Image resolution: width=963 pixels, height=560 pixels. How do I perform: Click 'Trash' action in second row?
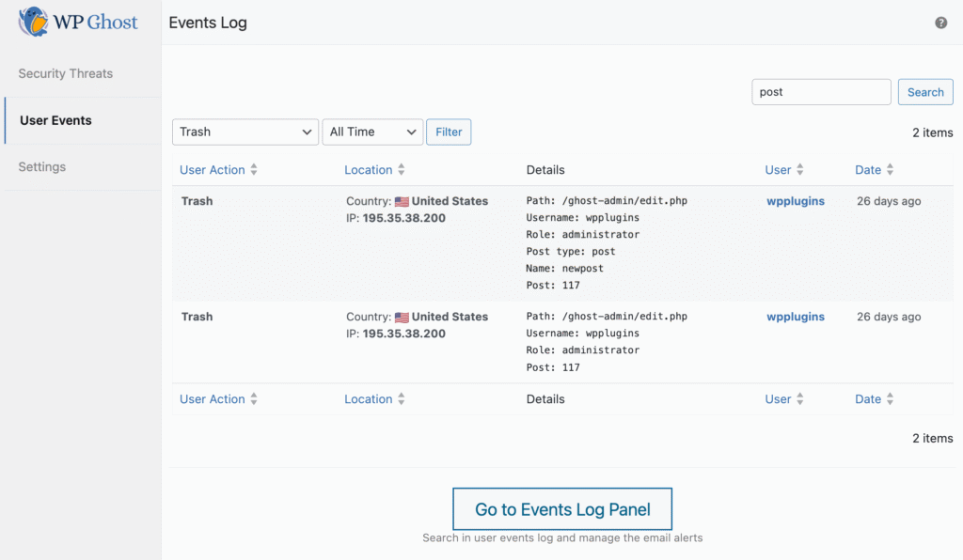coord(197,317)
